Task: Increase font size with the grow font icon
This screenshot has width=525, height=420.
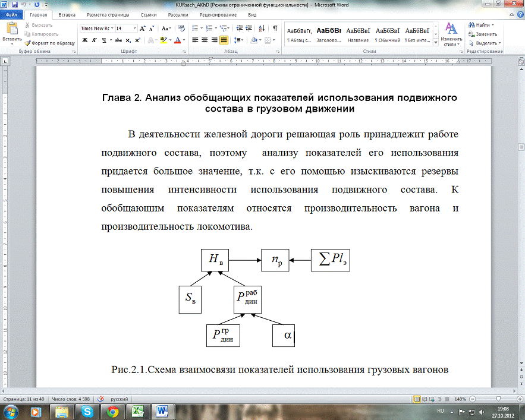Action: 143,29
